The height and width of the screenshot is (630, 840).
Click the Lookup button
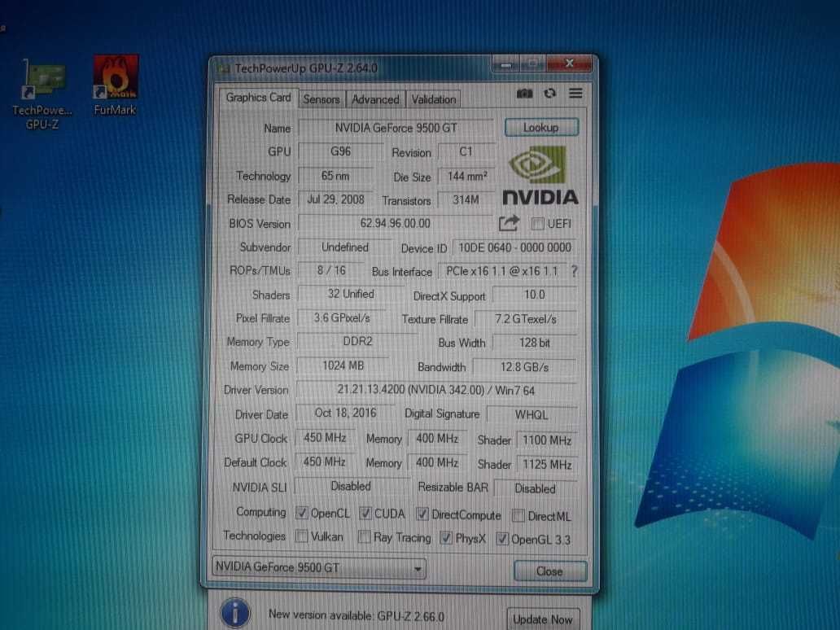point(541,128)
